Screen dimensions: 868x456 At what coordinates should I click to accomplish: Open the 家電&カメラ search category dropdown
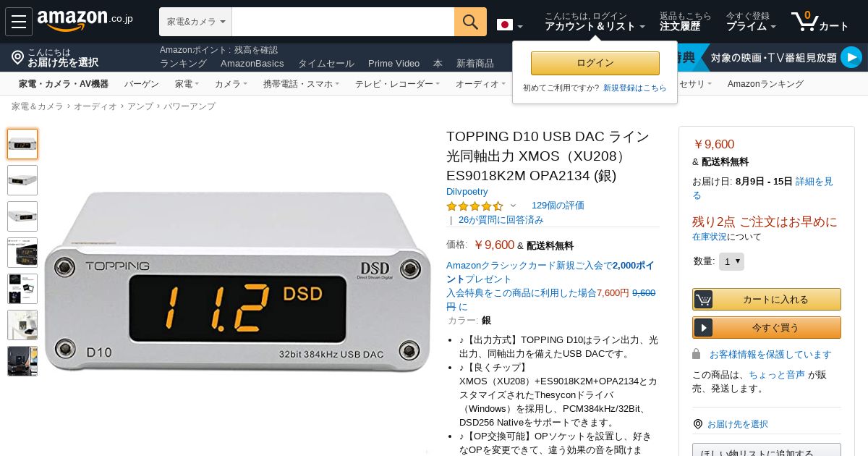[195, 22]
